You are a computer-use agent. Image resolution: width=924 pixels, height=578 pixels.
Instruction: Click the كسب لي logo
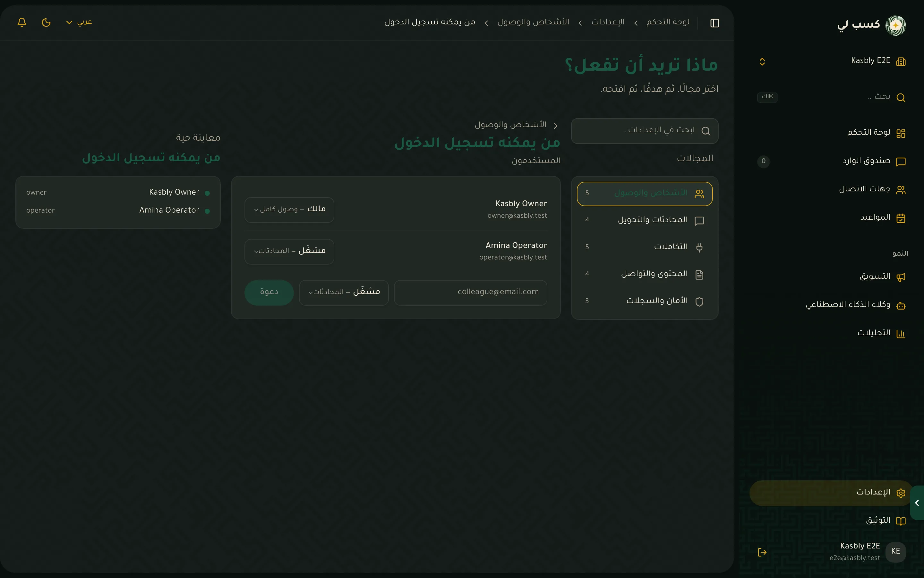pyautogui.click(x=871, y=25)
